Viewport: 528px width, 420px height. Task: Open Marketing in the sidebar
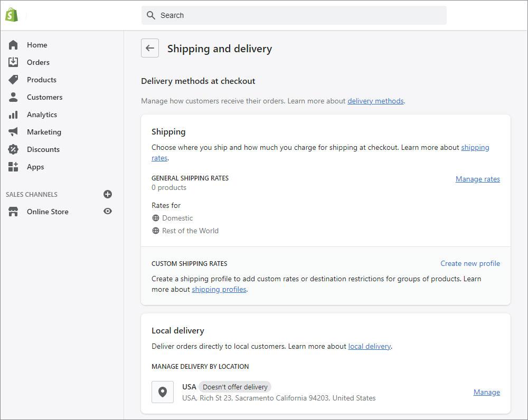44,132
